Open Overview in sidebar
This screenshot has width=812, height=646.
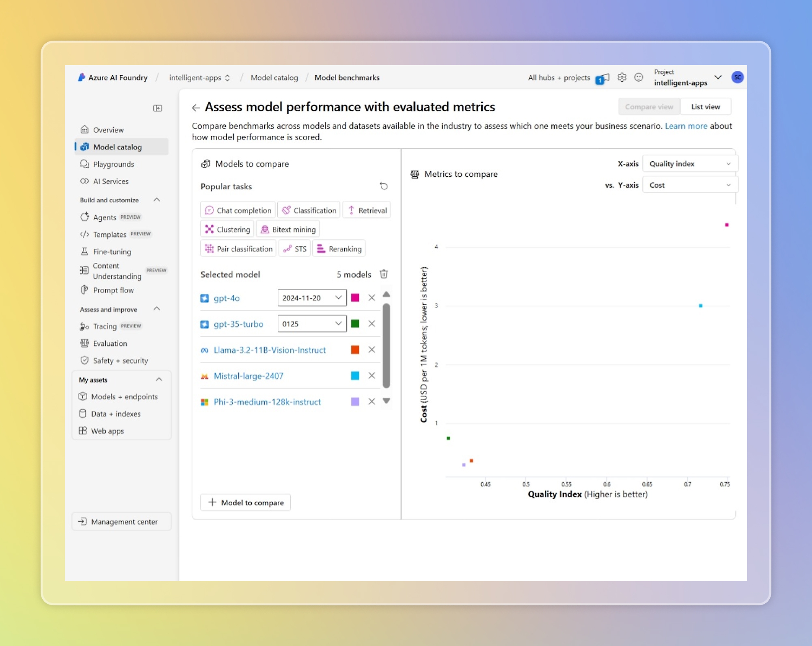(122, 130)
